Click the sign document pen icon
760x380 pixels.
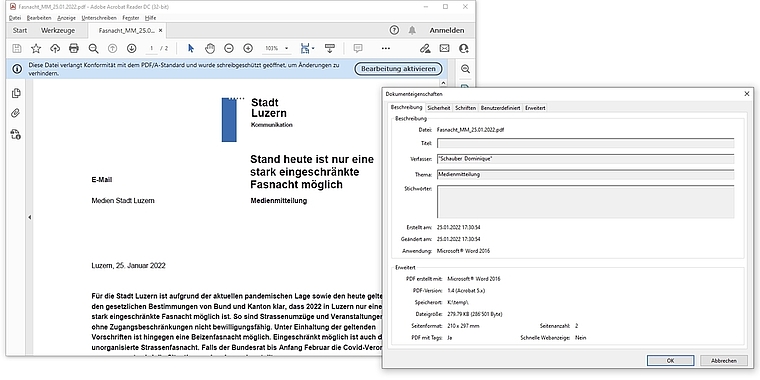click(425, 48)
